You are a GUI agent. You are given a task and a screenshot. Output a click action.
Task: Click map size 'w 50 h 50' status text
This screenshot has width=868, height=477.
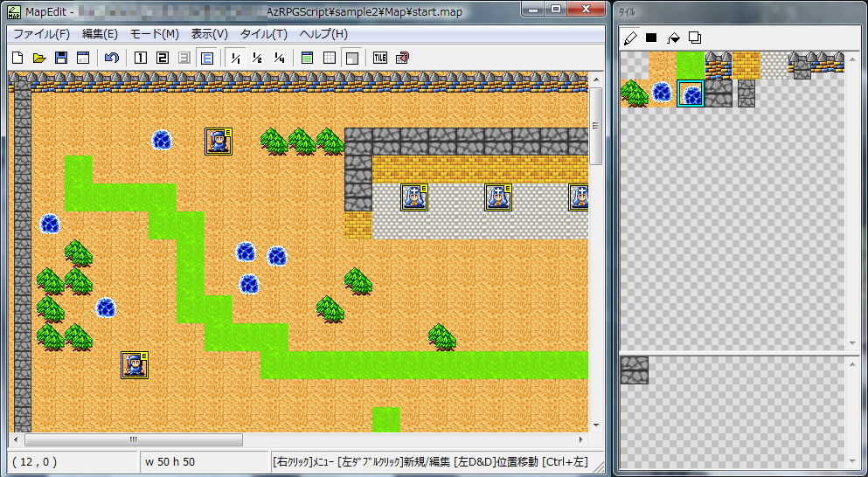[x=170, y=461]
